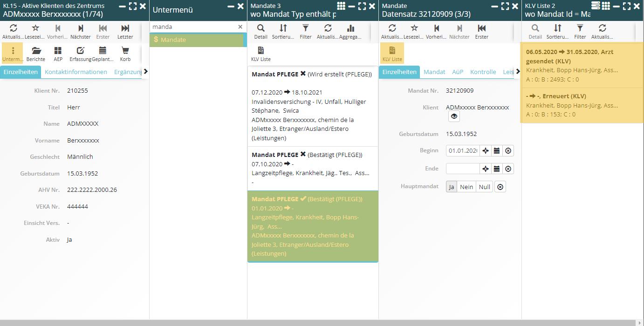Switch to Kontaktinformationen tab
The width and height of the screenshot is (644, 326).
click(x=76, y=72)
